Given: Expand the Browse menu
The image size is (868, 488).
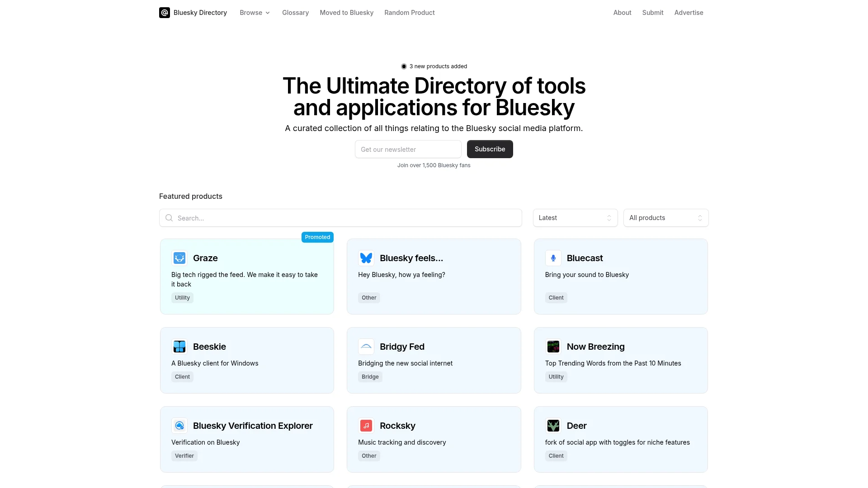Looking at the screenshot, I should point(255,13).
